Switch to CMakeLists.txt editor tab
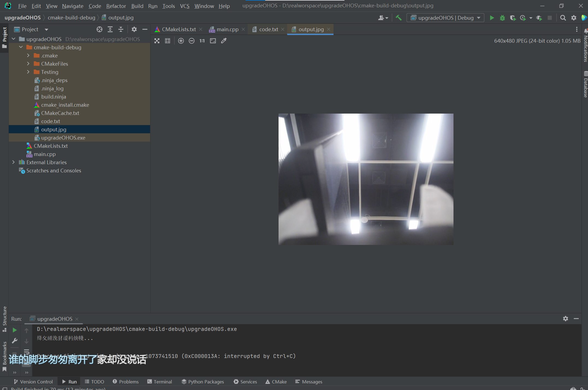This screenshot has height=390, width=588. 179,29
